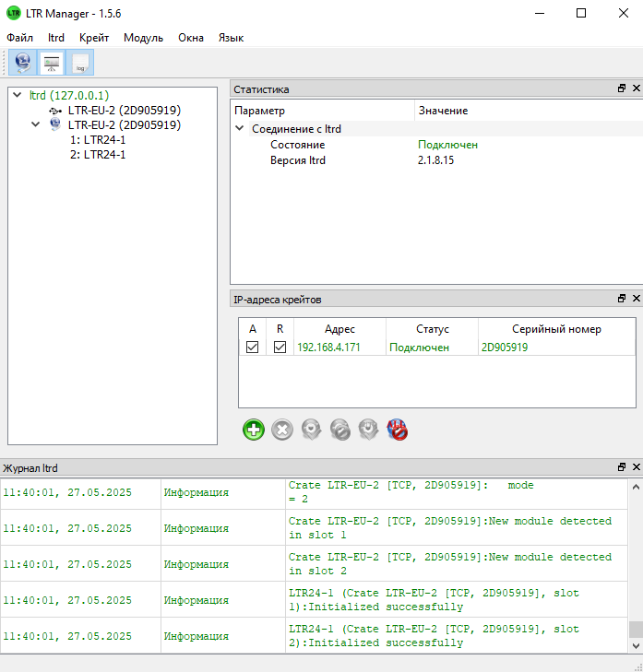Collapse the ltrd (127.0.0.1) tree node
Viewport: 643px width, 672px height.
[18, 95]
